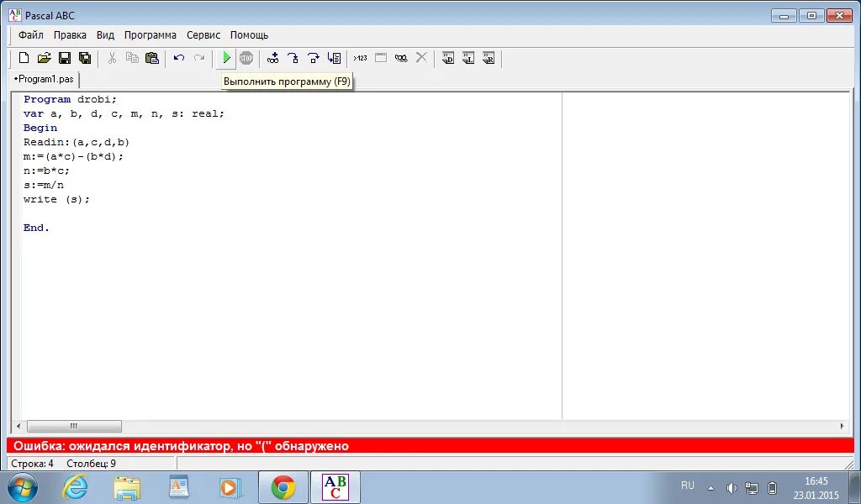This screenshot has height=504, width=861.
Task: Open the Правка menu
Action: (x=70, y=35)
